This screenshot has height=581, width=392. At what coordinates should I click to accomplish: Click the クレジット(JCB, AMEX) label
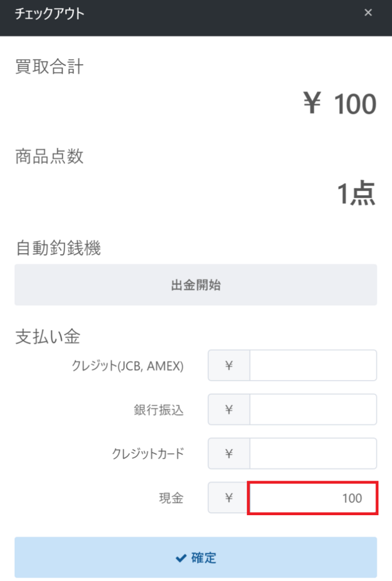click(x=128, y=366)
